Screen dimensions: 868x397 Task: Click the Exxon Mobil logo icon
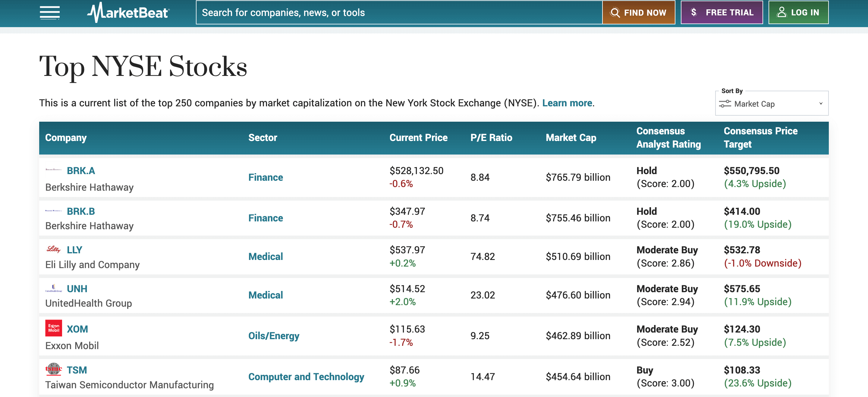point(54,328)
